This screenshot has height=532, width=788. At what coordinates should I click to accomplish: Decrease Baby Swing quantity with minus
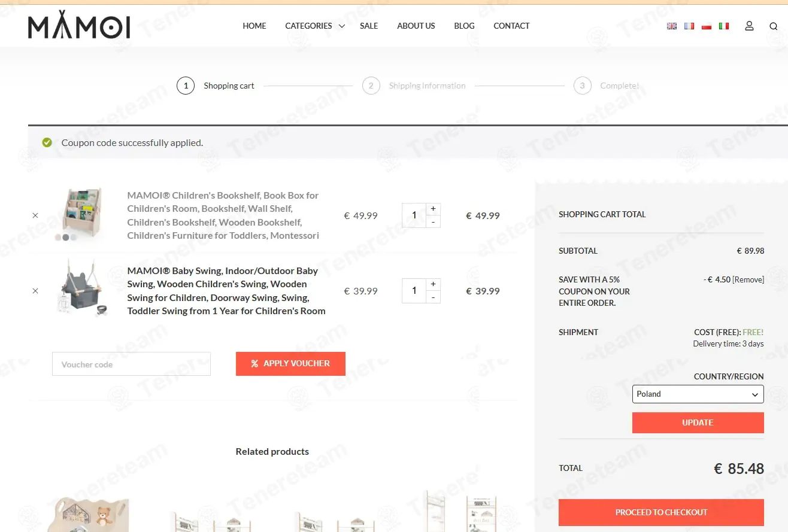(x=433, y=297)
